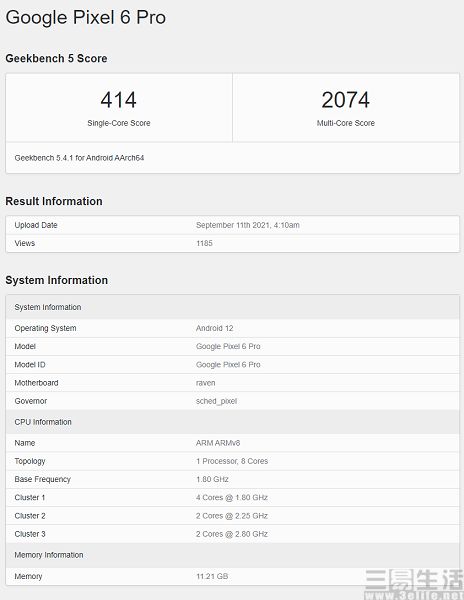Viewport: 464px width, 600px height.
Task: Click the System Information table header row
Action: 233,307
